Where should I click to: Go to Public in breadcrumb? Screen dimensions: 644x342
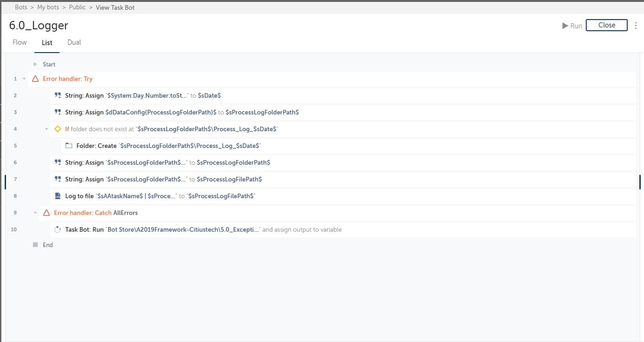[77, 7]
